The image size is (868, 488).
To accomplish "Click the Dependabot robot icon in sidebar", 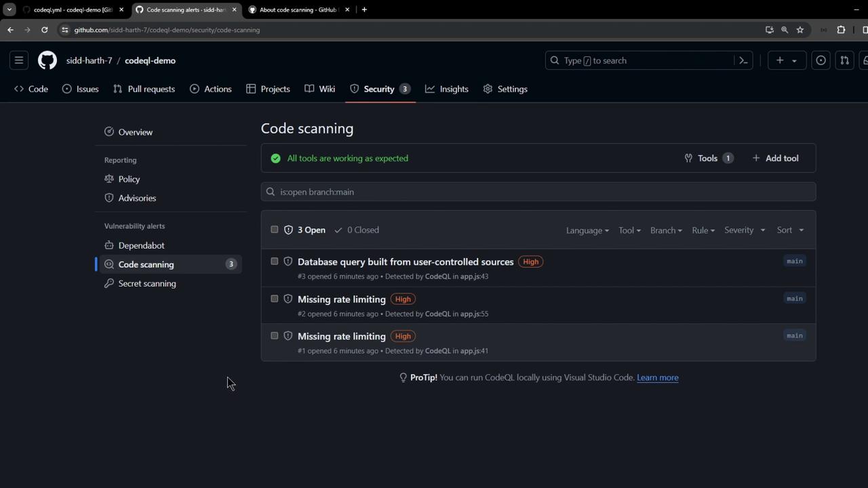I will [x=109, y=245].
